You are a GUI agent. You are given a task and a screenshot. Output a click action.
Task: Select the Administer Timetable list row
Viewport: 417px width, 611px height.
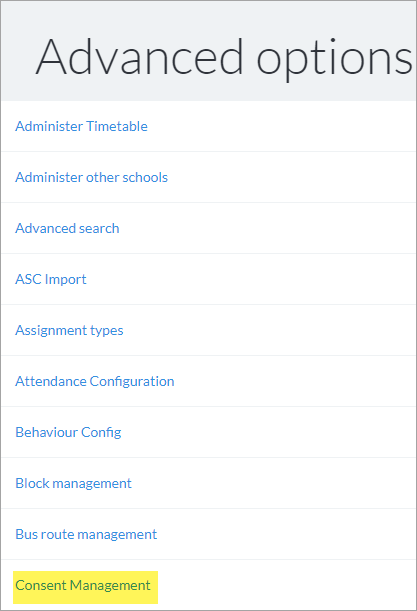[208, 126]
